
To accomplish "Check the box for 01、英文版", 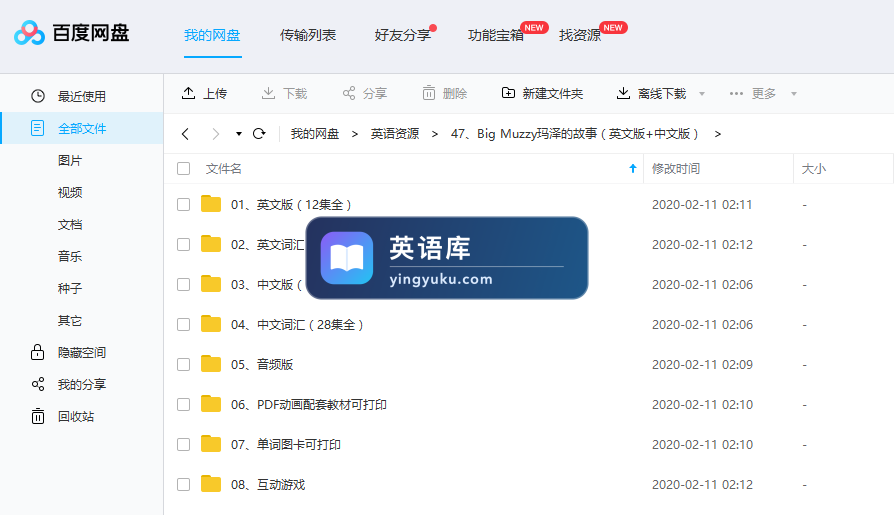I will click(x=184, y=205).
